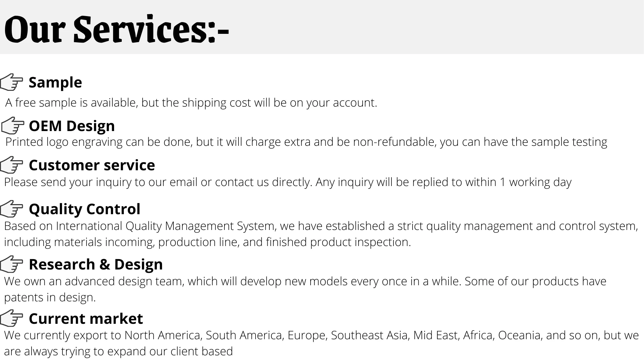Screen dimensions: 644x362
Task: Click the Sample heading
Action: point(55,82)
